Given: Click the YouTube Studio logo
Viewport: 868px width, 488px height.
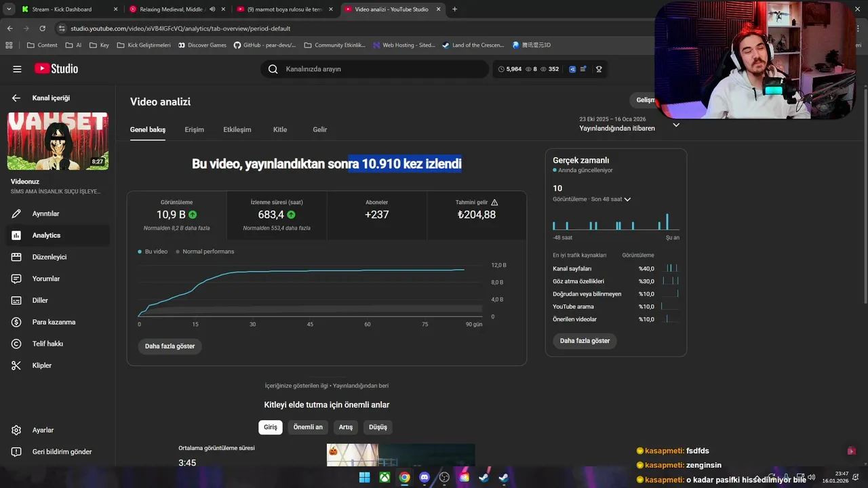Looking at the screenshot, I should tap(56, 68).
